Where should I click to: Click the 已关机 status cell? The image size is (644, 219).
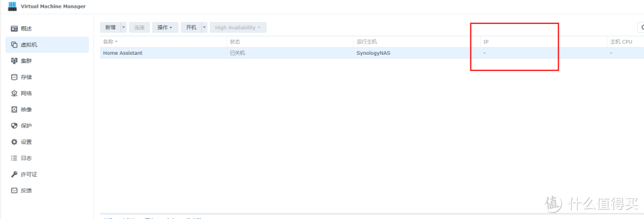pyautogui.click(x=237, y=53)
